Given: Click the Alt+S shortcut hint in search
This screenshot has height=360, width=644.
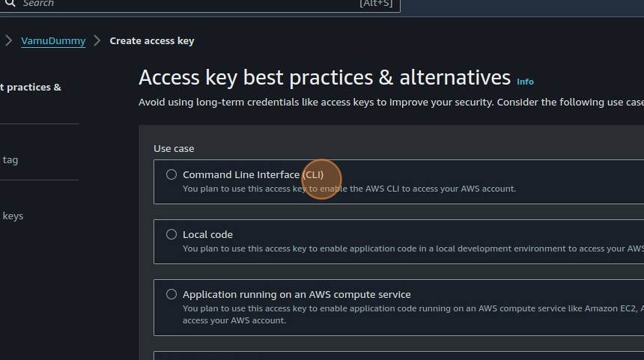Looking at the screenshot, I should click(376, 4).
